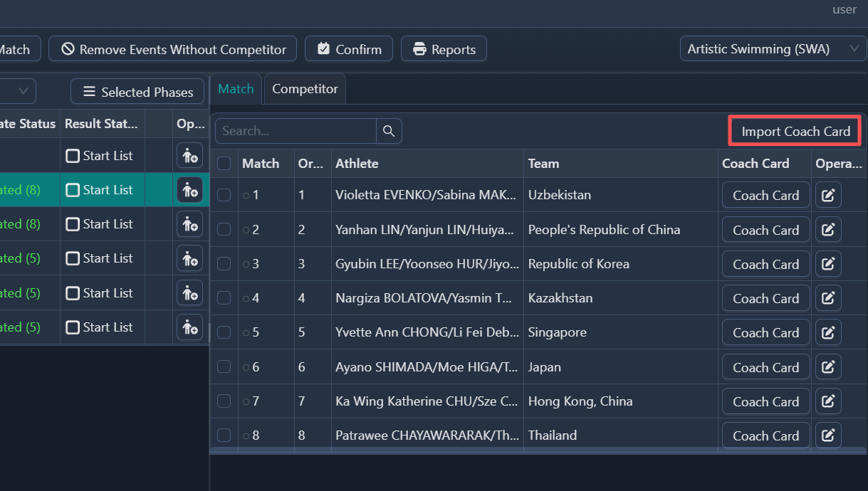The image size is (868, 491).
Task: Edit the People's Republic of China entry
Action: tap(828, 230)
